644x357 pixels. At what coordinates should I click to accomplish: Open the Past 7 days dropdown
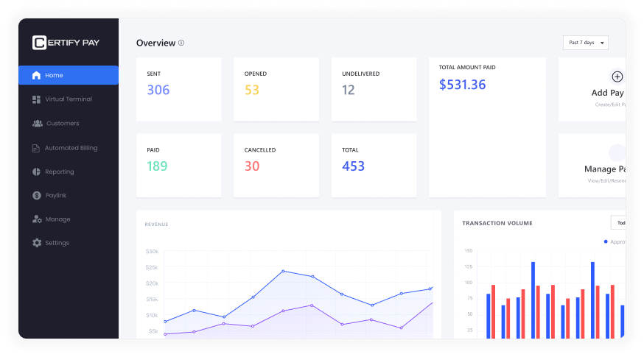click(x=586, y=43)
